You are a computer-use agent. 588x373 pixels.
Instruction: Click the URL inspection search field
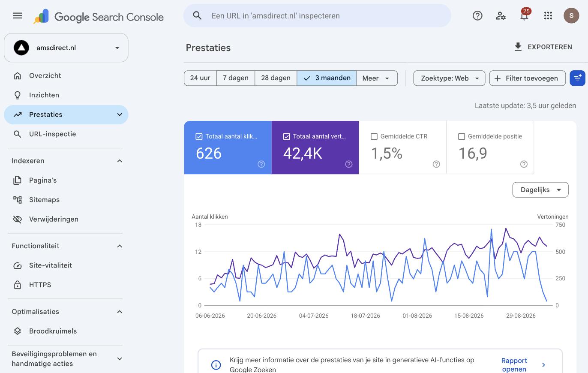point(317,16)
